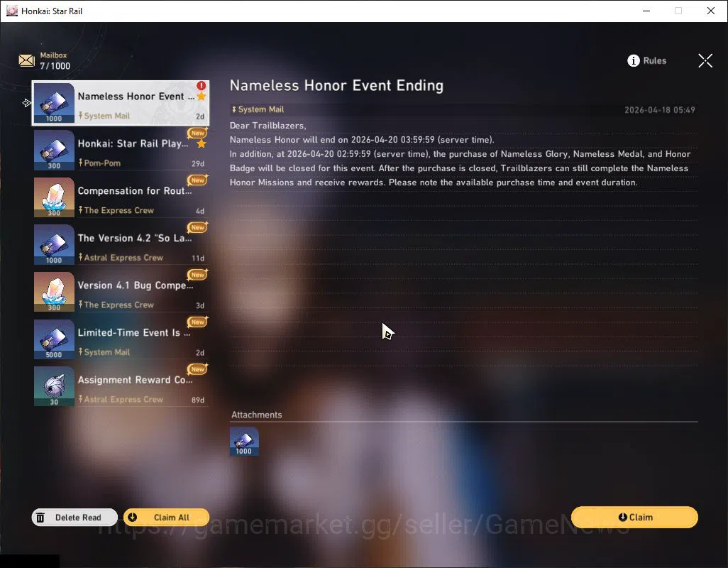This screenshot has height=568, width=728.
Task: Select the Nameless Honor Event mail thumbnail
Action: [x=54, y=103]
